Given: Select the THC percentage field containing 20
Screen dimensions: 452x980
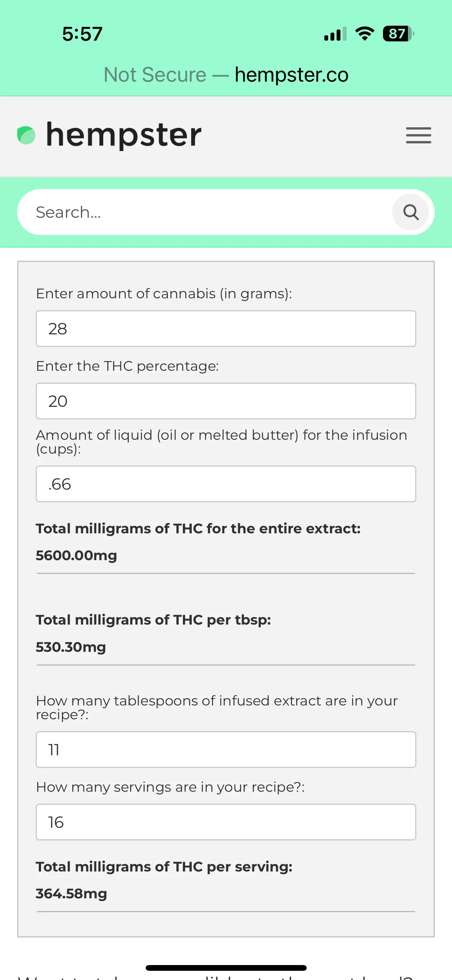Looking at the screenshot, I should [226, 401].
